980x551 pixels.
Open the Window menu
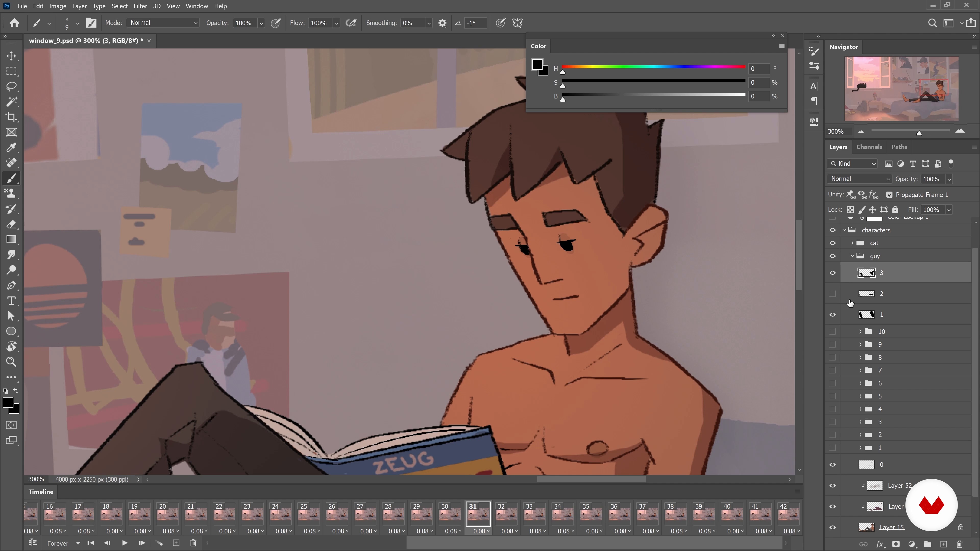click(x=197, y=6)
